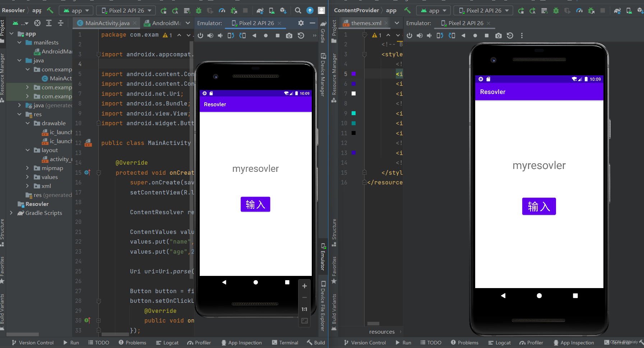Open the Pixel 2 API 26 device dropdown
This screenshot has height=348, width=644.
[x=126, y=10]
